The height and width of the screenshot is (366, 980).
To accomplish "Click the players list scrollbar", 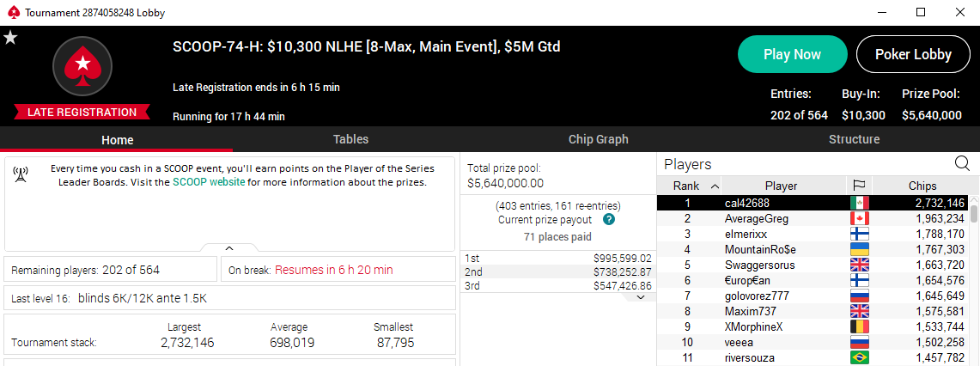I will [974, 280].
